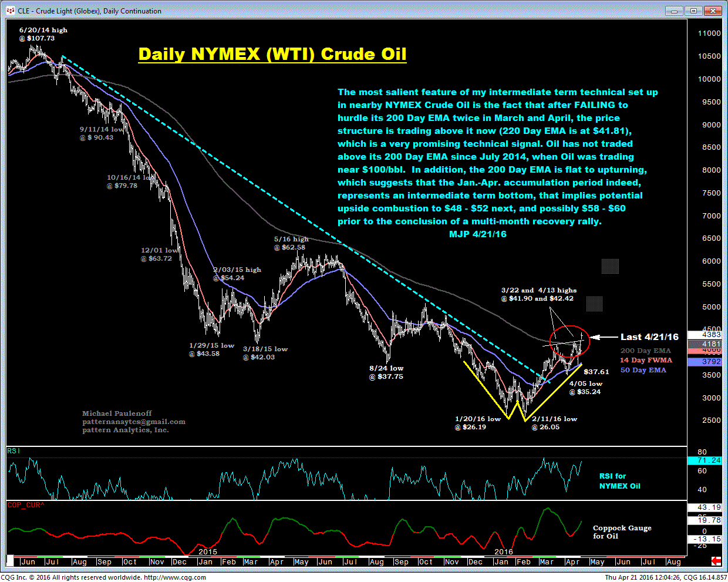Close the CLE chart window
Image resolution: width=728 pixels, height=582 pixels.
click(713, 11)
